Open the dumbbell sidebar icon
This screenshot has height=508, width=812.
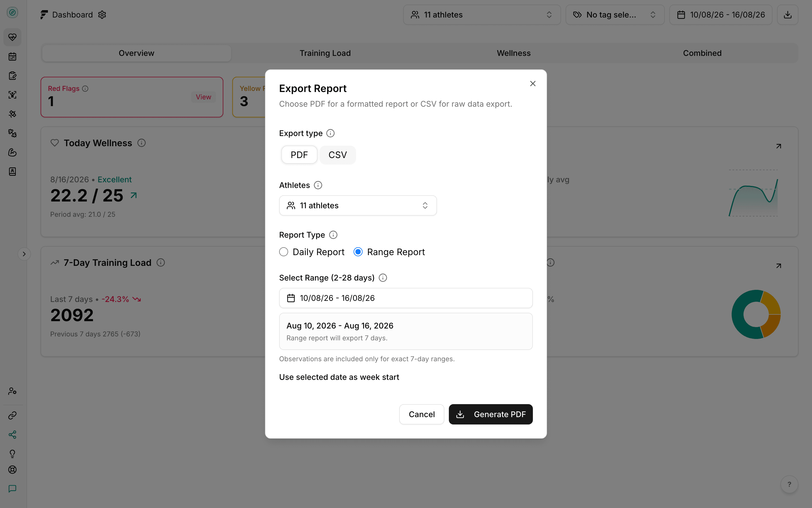(x=12, y=133)
